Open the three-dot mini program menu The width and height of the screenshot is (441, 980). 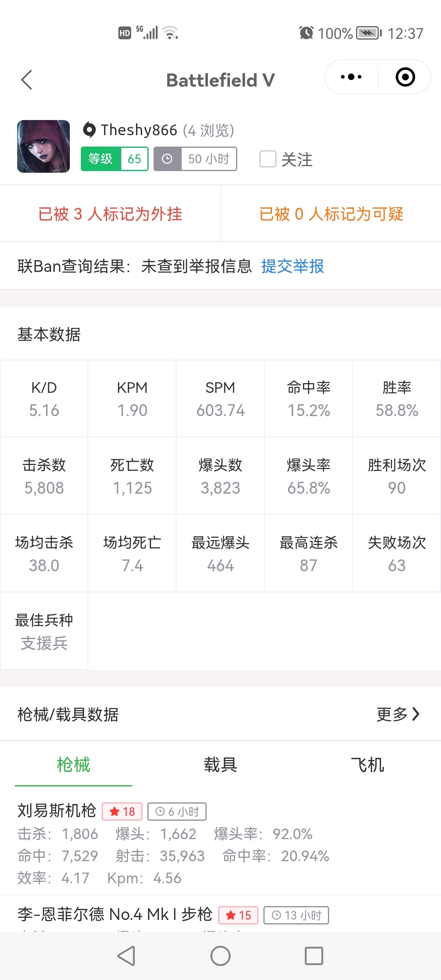[x=351, y=77]
